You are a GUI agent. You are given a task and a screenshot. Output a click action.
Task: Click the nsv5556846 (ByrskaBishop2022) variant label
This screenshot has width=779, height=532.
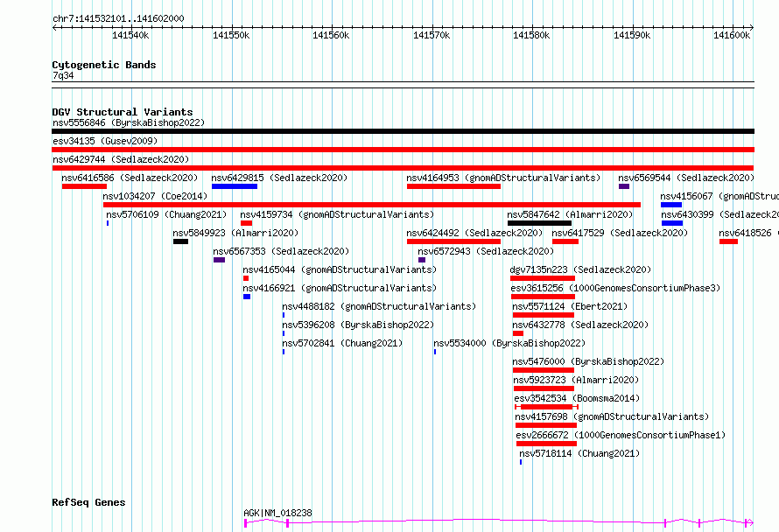[129, 122]
